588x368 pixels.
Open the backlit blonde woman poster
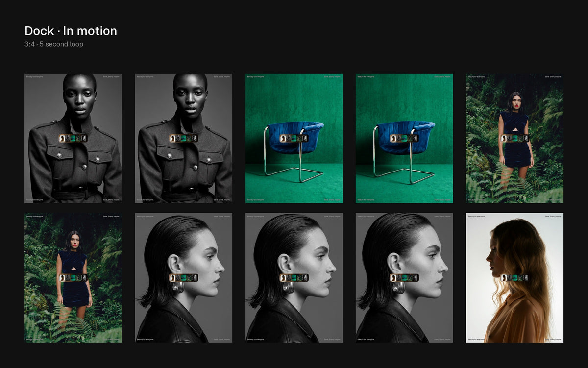coord(514,277)
